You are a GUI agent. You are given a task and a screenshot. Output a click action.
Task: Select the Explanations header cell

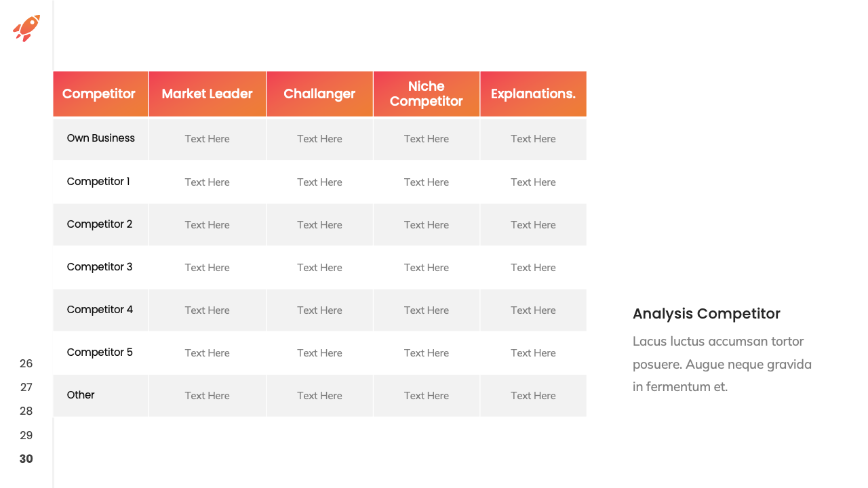click(533, 94)
